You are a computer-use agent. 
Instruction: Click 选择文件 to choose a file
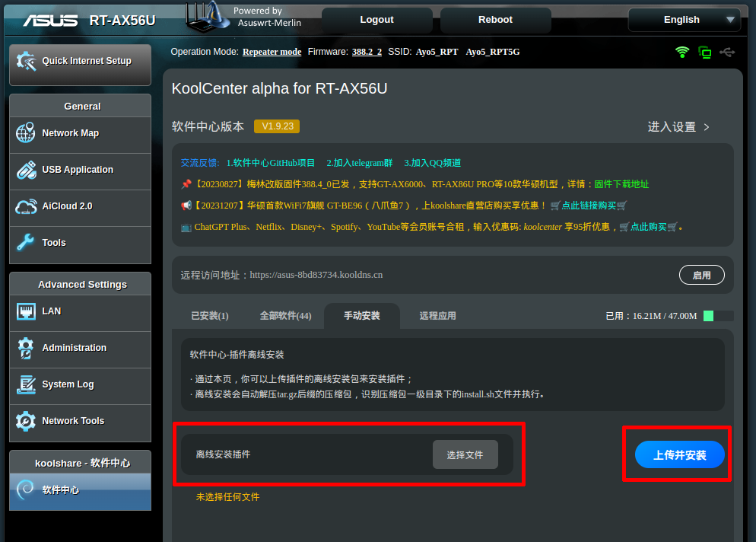pos(465,454)
